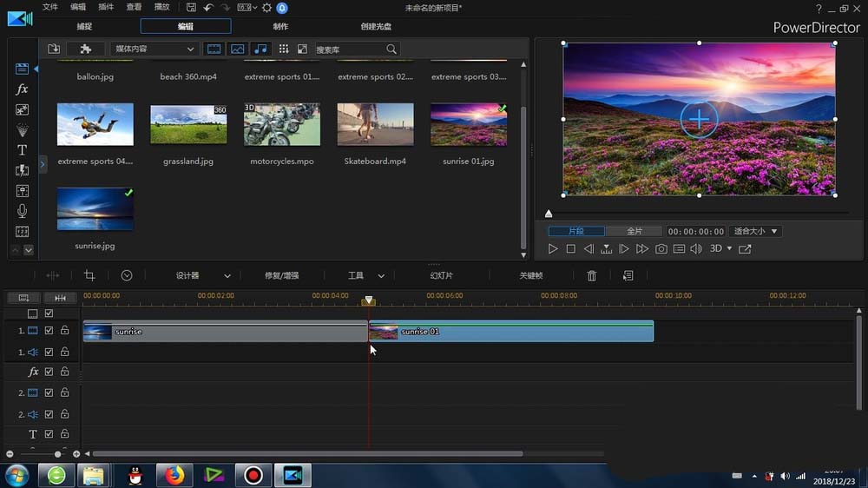
Task: Click the 修复/增强 button
Action: [281, 275]
